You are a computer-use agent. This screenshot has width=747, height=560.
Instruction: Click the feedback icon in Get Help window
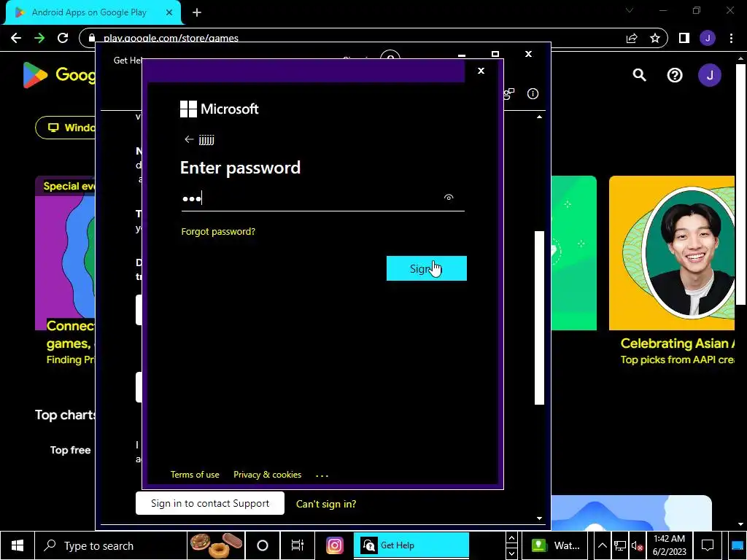point(509,94)
